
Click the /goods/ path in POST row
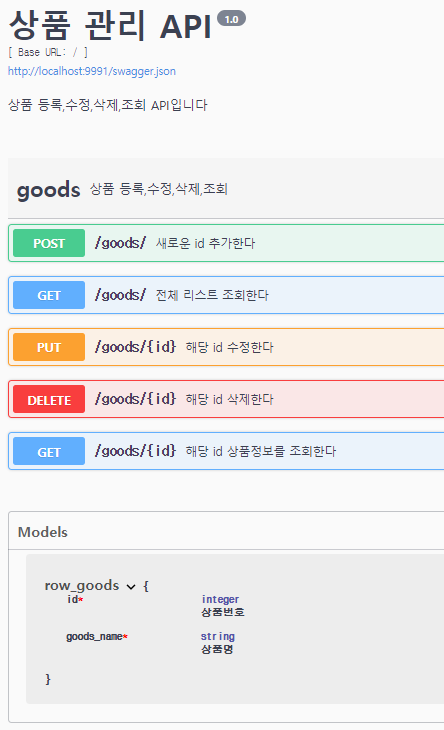coord(120,243)
